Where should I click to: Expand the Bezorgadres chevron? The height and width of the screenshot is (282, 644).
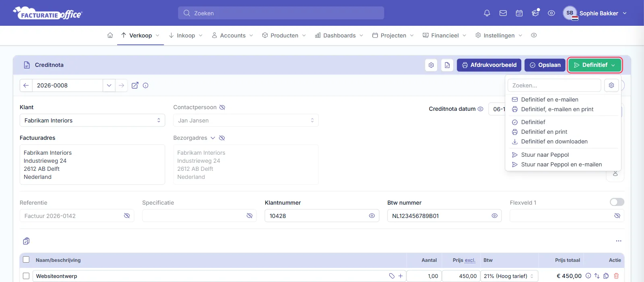click(213, 138)
